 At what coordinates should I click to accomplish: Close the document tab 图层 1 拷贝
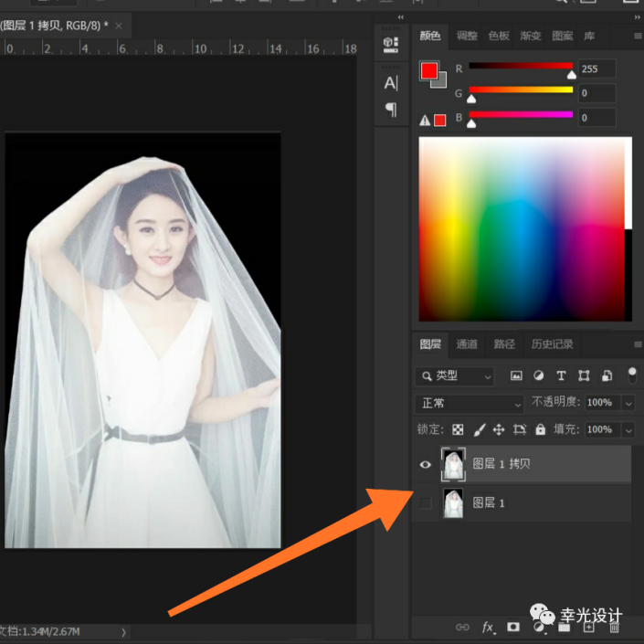point(119,26)
